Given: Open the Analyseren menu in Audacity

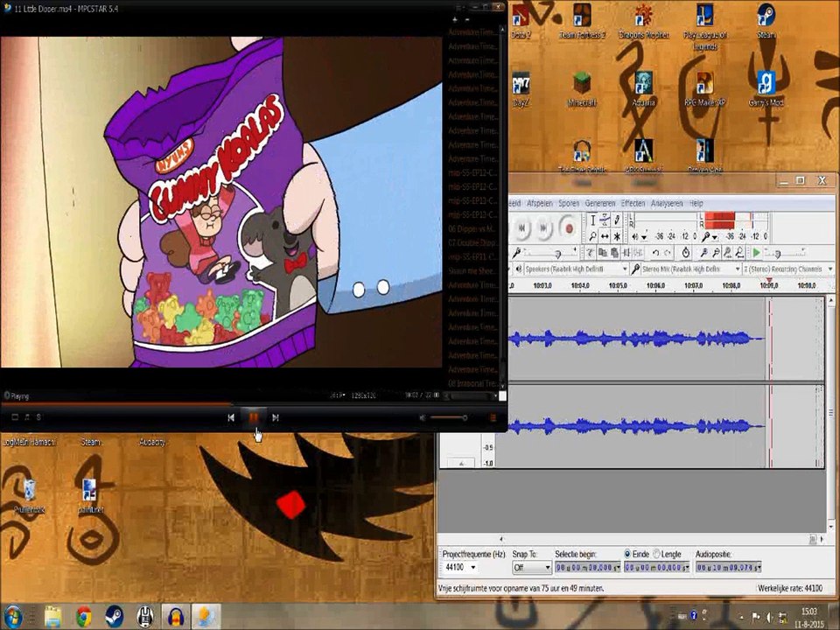Looking at the screenshot, I should click(667, 204).
